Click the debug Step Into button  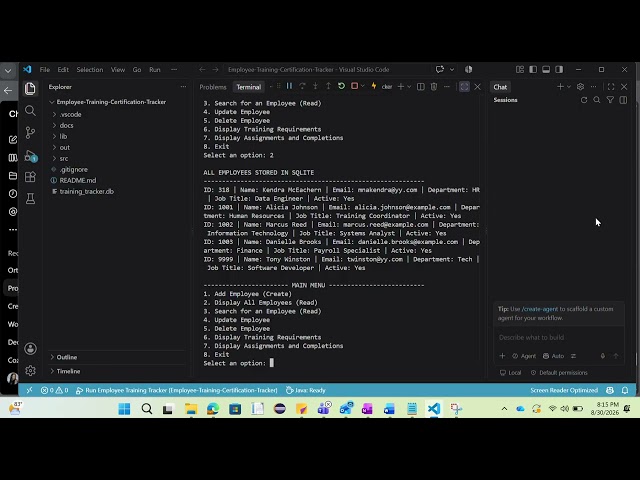[x=316, y=86]
